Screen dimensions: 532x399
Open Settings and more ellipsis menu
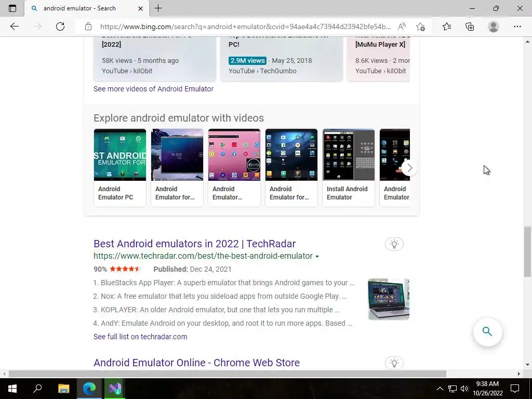(x=517, y=26)
